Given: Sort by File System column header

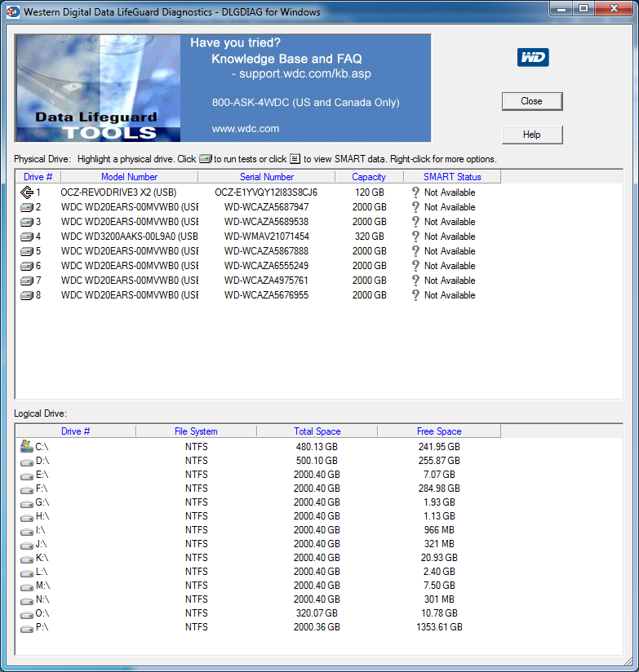Looking at the screenshot, I should (x=196, y=431).
